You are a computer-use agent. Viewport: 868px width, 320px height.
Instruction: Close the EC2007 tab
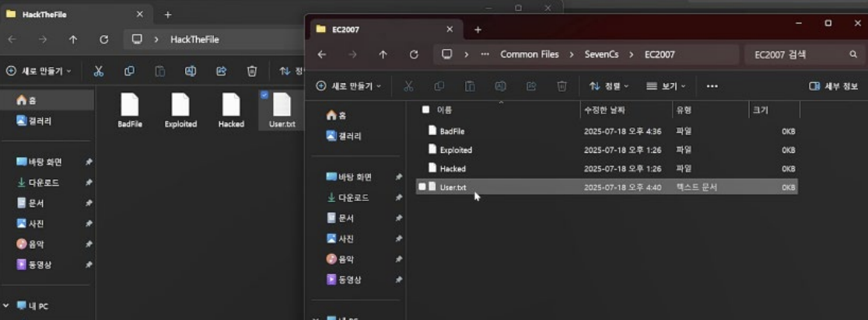[450, 30]
